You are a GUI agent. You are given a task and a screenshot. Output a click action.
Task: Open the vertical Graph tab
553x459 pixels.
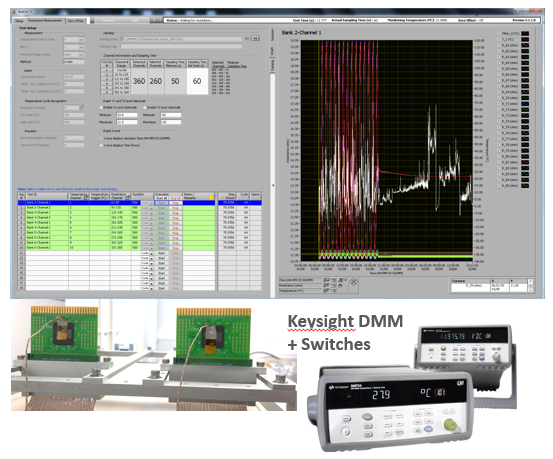[272, 50]
